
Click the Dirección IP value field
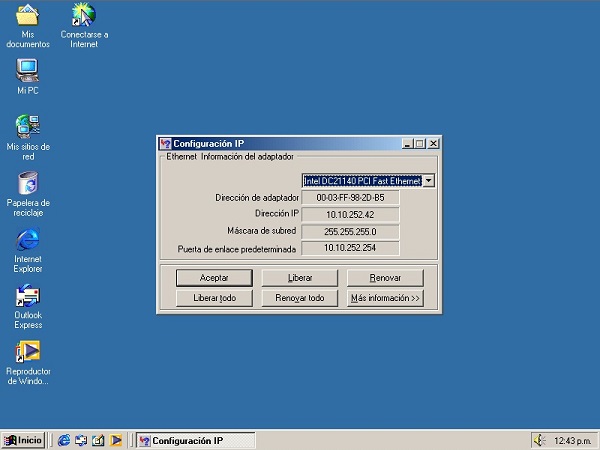350,214
